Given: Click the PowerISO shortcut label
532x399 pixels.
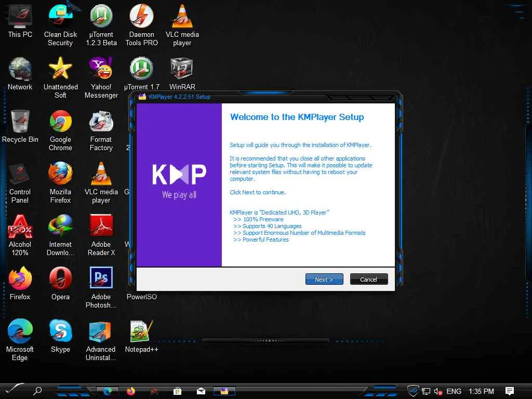Looking at the screenshot, I should click(x=141, y=297).
